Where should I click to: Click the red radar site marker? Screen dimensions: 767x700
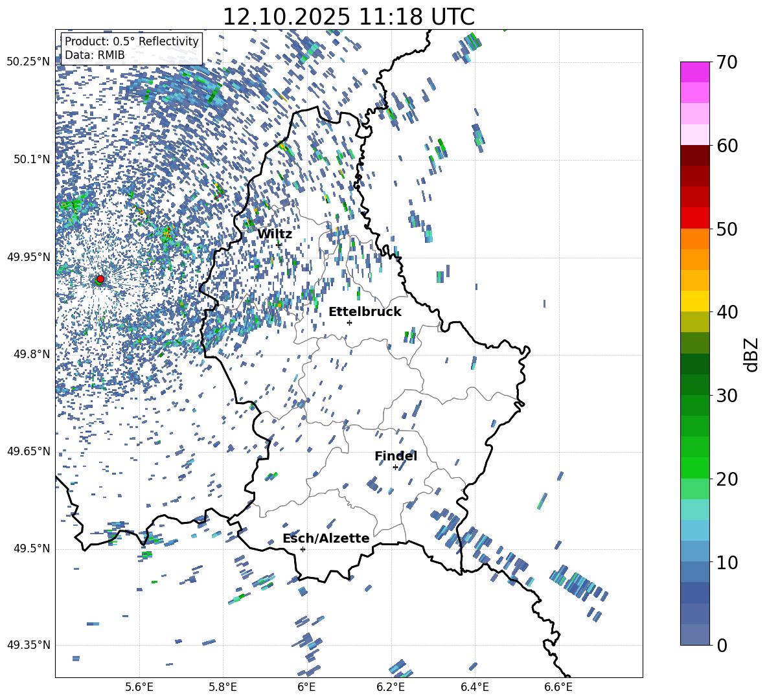100,279
